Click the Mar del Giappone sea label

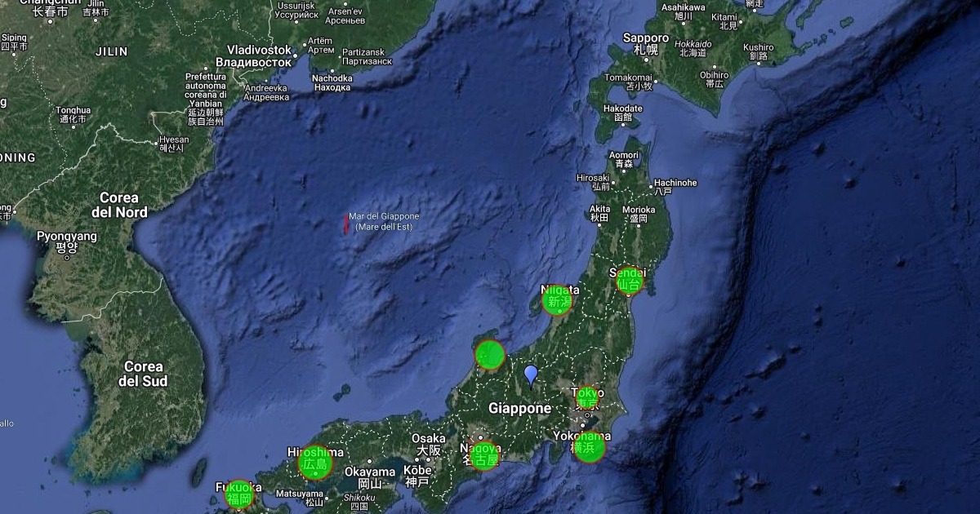(384, 221)
